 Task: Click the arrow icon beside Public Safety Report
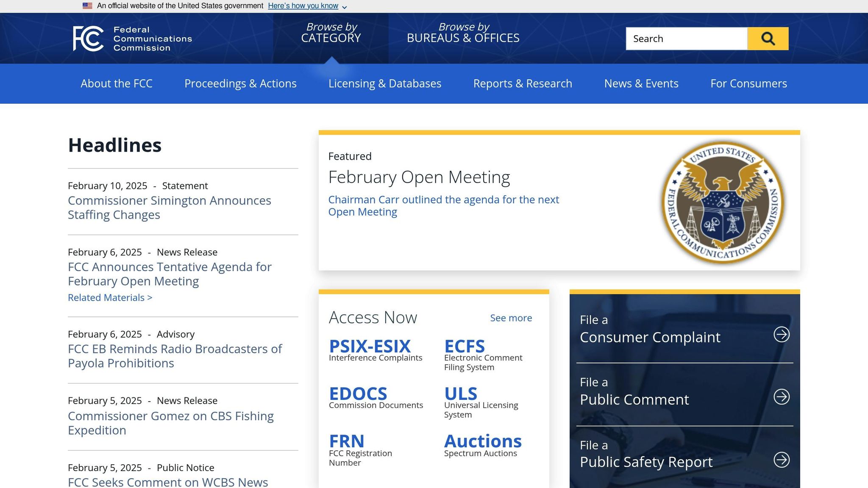click(782, 460)
